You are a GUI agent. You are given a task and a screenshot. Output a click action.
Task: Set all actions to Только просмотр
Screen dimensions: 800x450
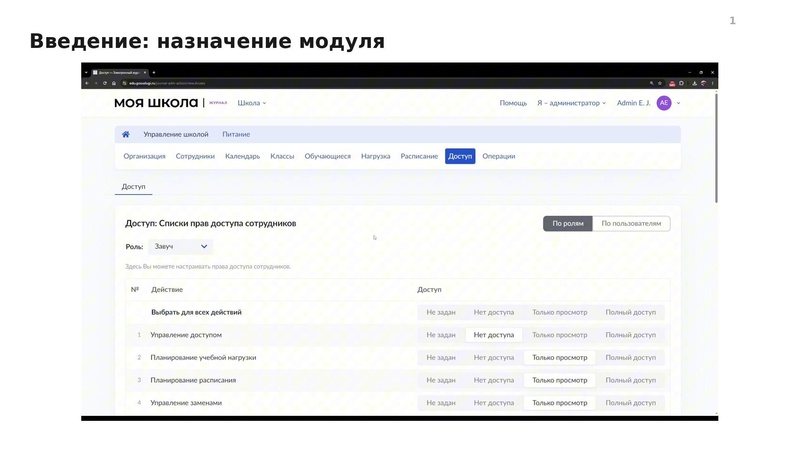pyautogui.click(x=560, y=312)
